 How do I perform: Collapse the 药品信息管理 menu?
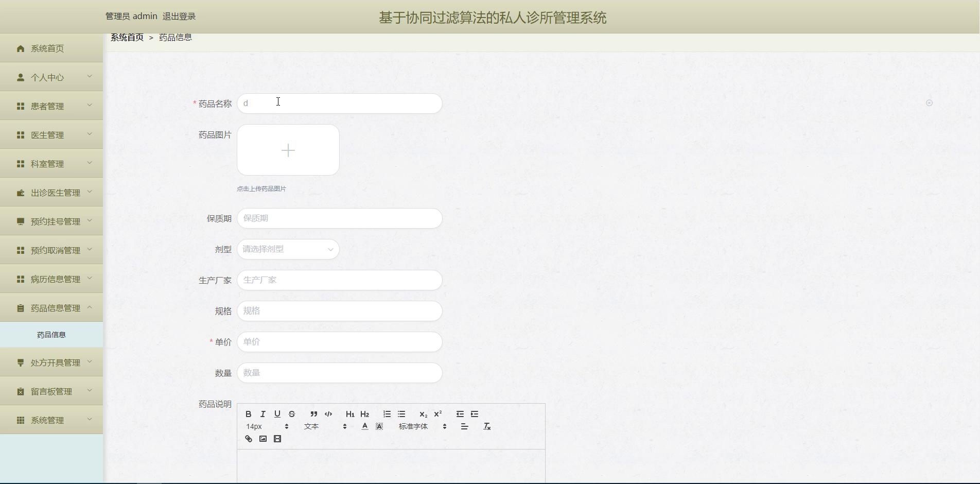pos(51,308)
